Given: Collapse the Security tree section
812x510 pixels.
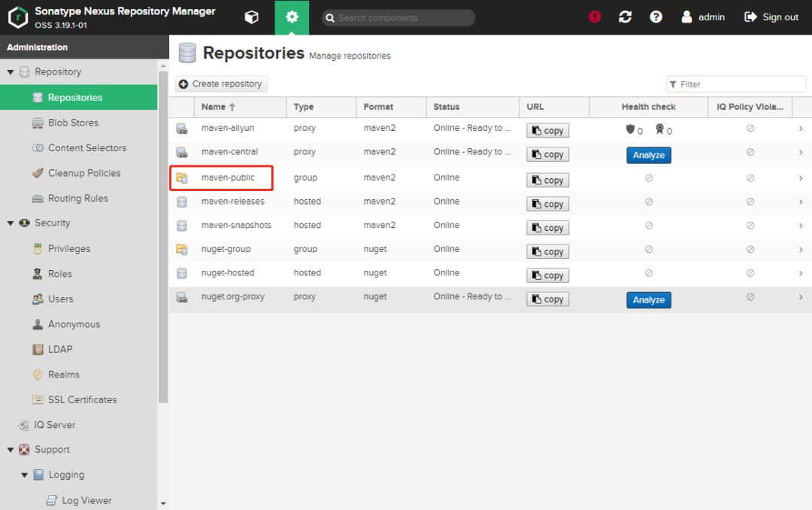Looking at the screenshot, I should click(x=11, y=223).
